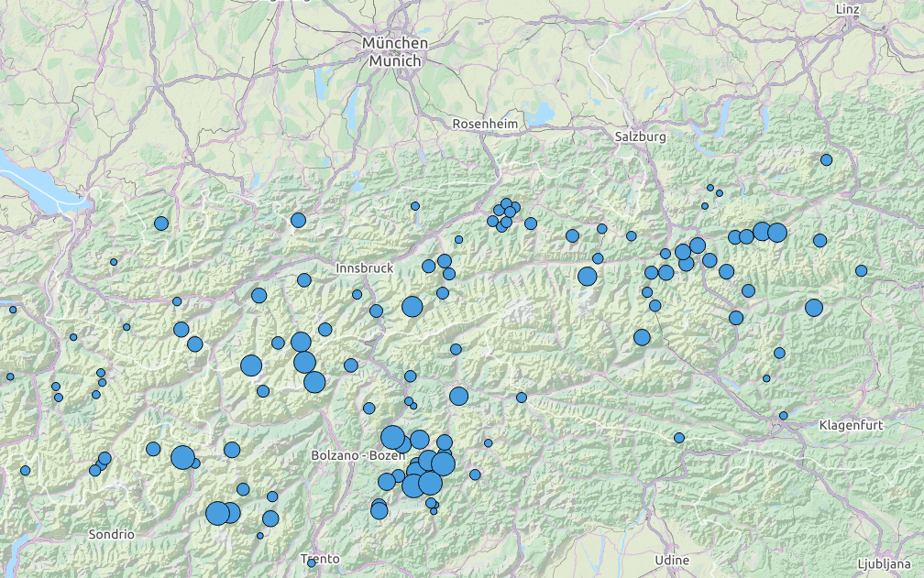The image size is (924, 578).
Task: Click the München Munich city label
Action: [x=395, y=52]
